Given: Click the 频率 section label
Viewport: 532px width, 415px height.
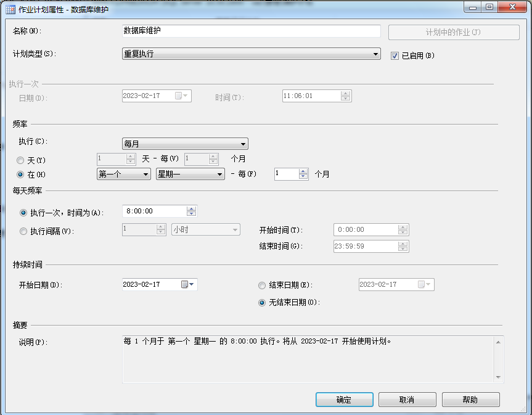Looking at the screenshot, I should (20, 124).
